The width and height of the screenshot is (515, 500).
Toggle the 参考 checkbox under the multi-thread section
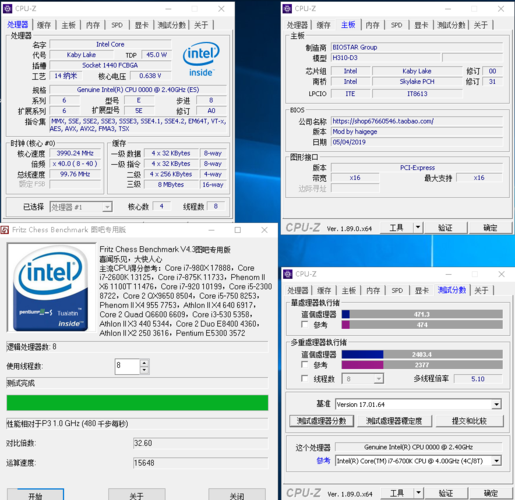point(304,364)
